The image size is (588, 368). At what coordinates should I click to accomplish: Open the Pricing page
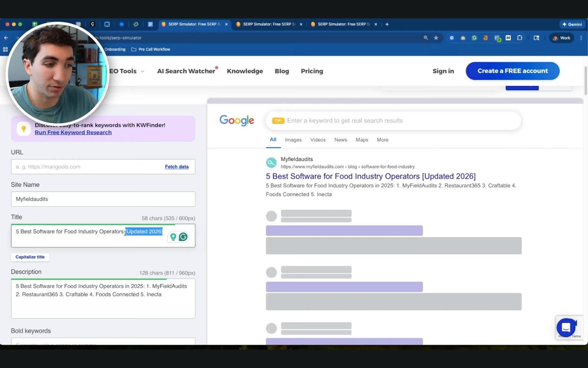click(312, 71)
